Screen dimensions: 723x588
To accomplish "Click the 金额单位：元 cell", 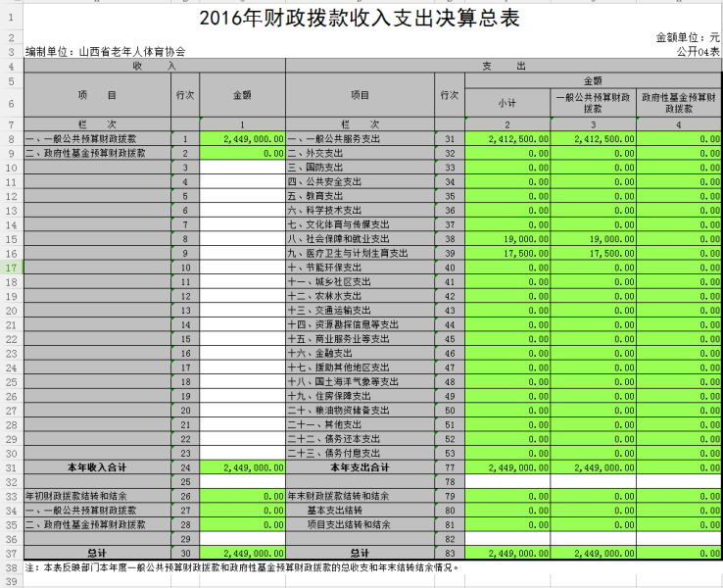I will tap(688, 36).
